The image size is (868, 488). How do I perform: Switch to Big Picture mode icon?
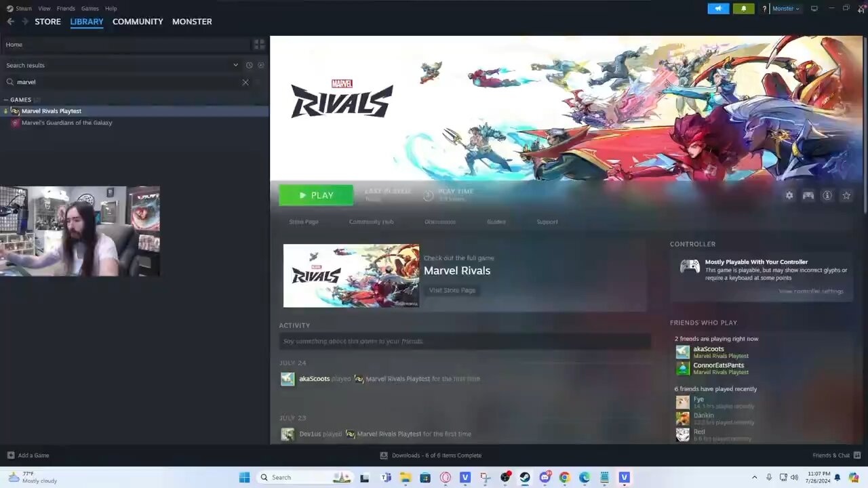(814, 9)
